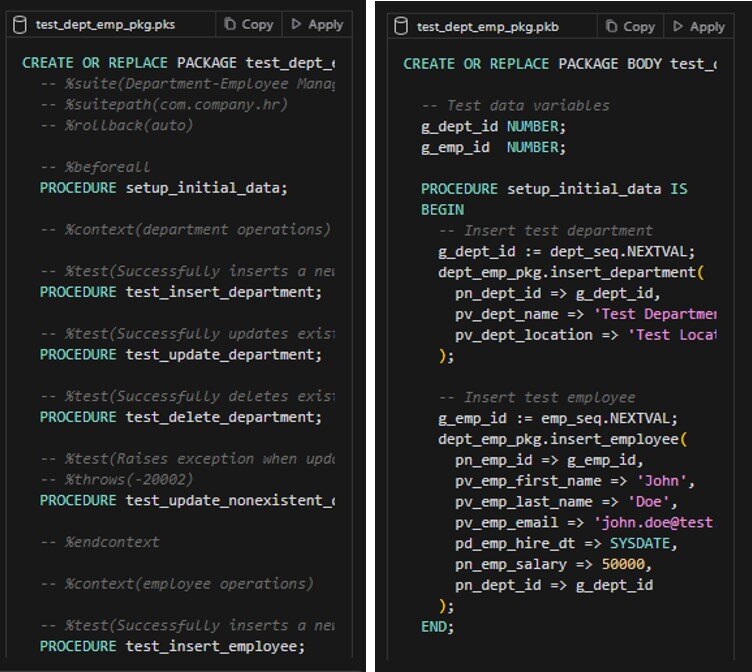Click the line 'CREATE OR REPLACE PACKAGE BODY'
Viewport: 752px width, 672px height.
point(560,64)
